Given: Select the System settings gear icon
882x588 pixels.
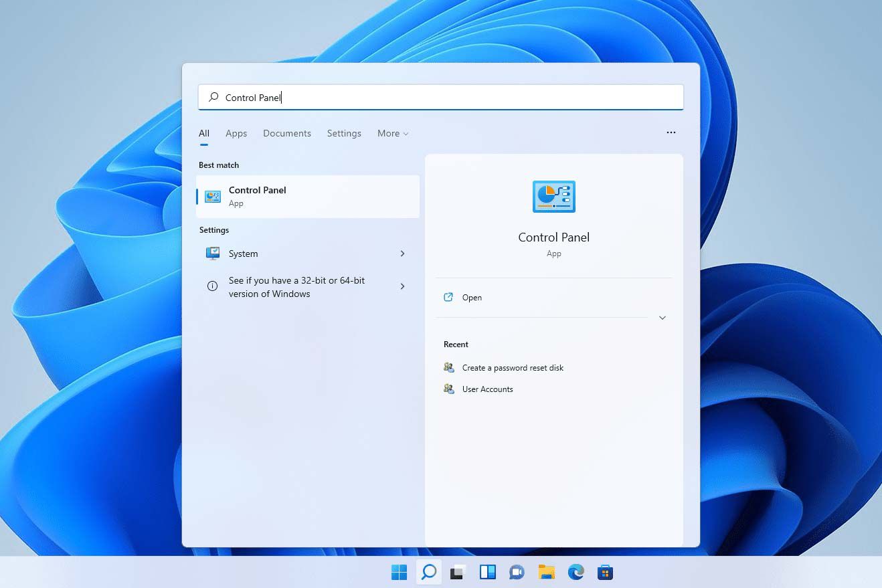Looking at the screenshot, I should [x=212, y=253].
